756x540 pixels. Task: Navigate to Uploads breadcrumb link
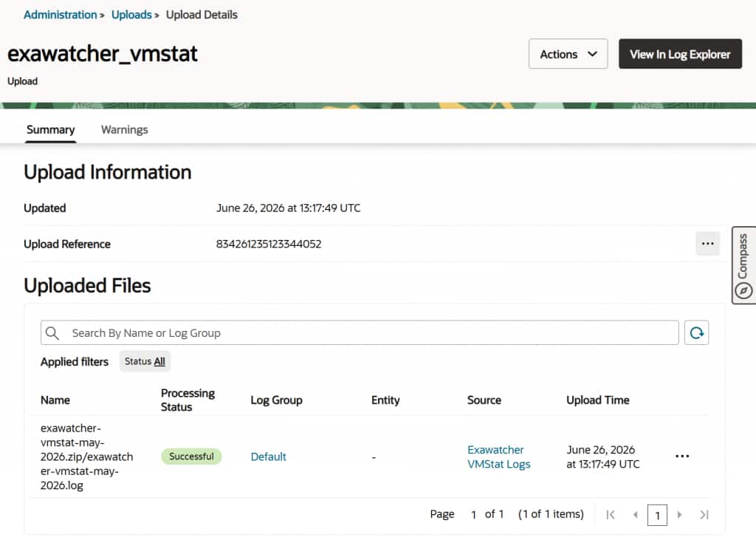pos(131,15)
